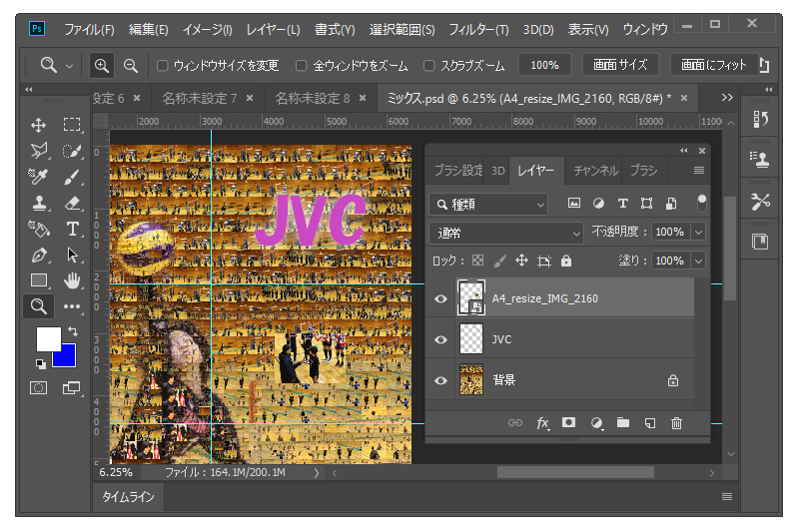Open the ファイル(F) menu
Viewport: 799px width, 532px height.
89,30
